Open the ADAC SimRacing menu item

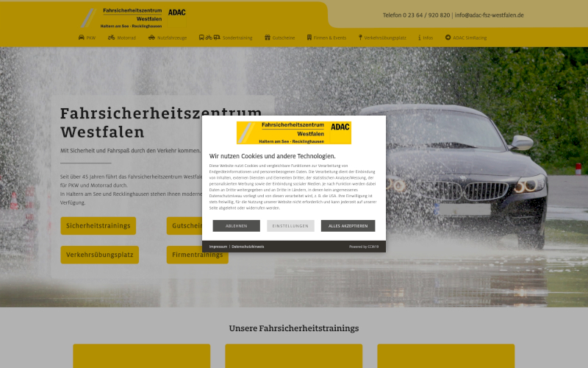click(469, 38)
